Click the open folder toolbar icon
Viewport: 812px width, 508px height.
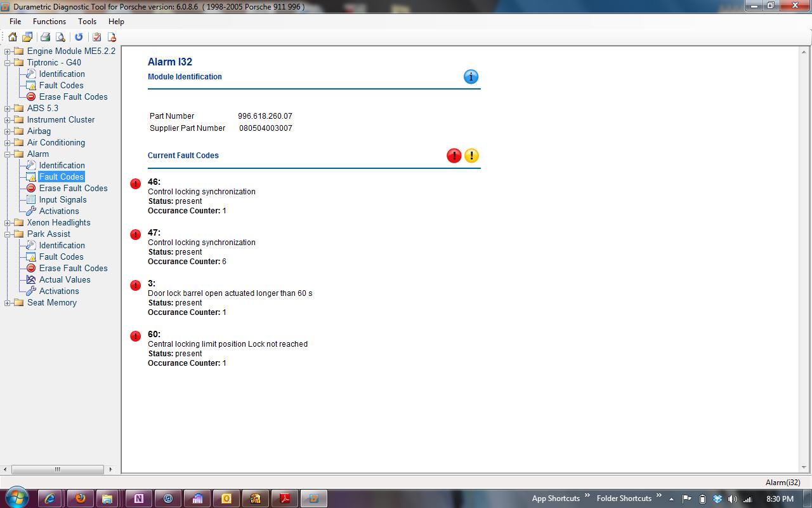(27, 37)
